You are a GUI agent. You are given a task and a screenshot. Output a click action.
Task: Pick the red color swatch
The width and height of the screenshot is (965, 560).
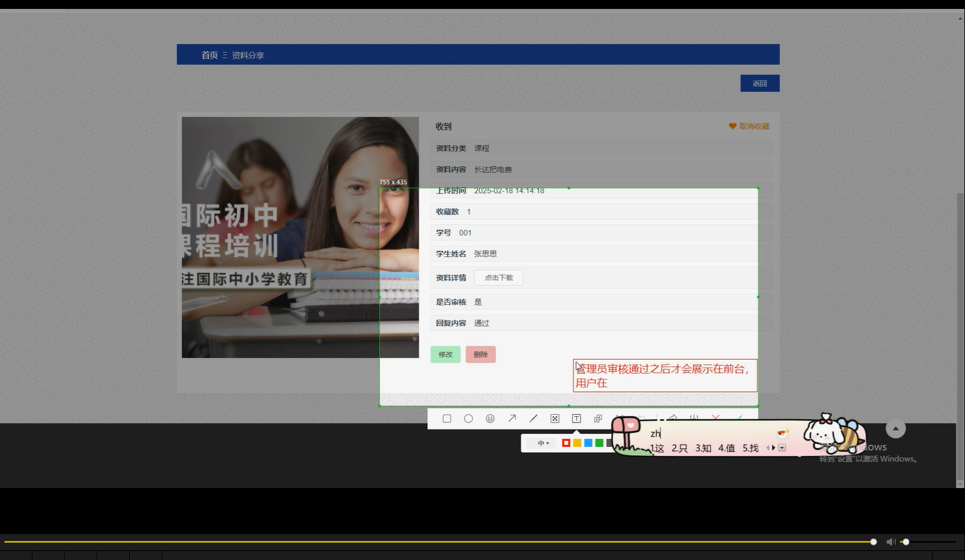(566, 443)
